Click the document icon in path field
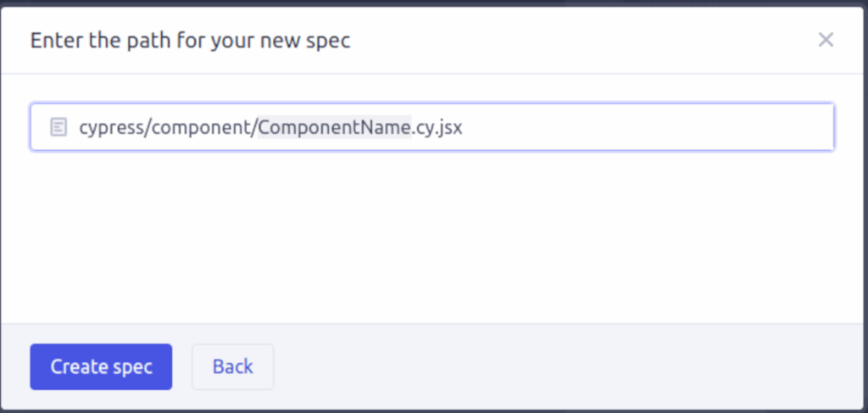The height and width of the screenshot is (413, 868). tap(58, 127)
